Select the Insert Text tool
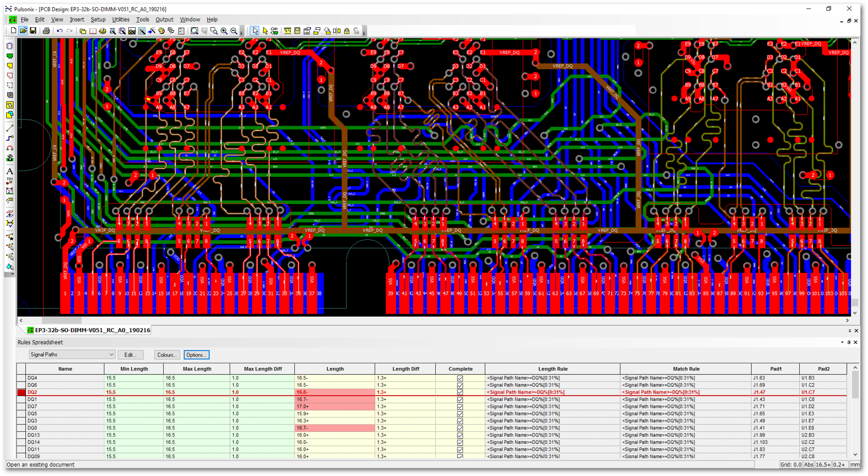The width and height of the screenshot is (868, 476). click(9, 171)
